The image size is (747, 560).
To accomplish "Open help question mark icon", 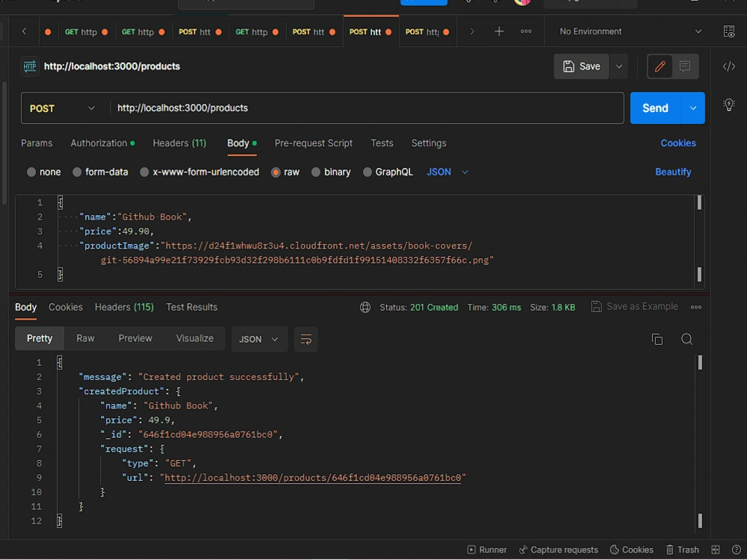I will coord(736,550).
